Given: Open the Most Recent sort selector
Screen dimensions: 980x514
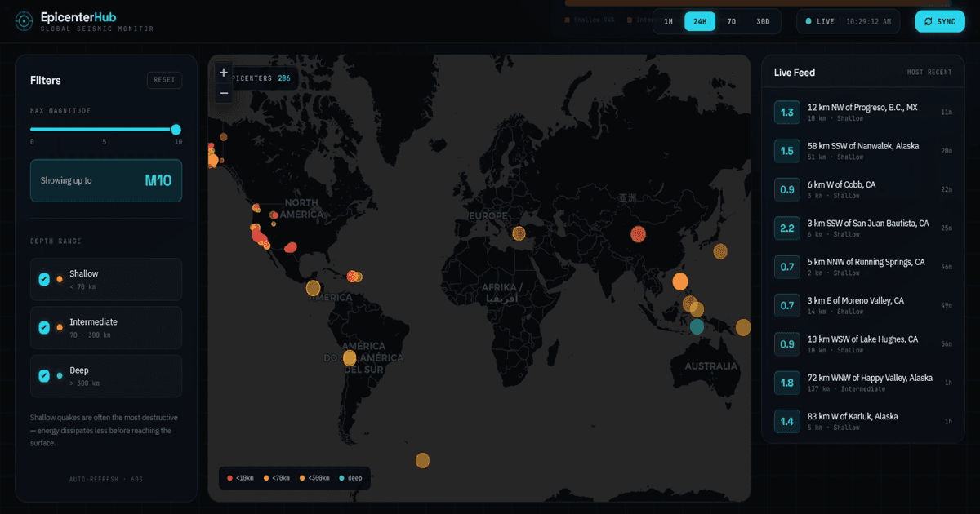Looking at the screenshot, I should (x=929, y=73).
